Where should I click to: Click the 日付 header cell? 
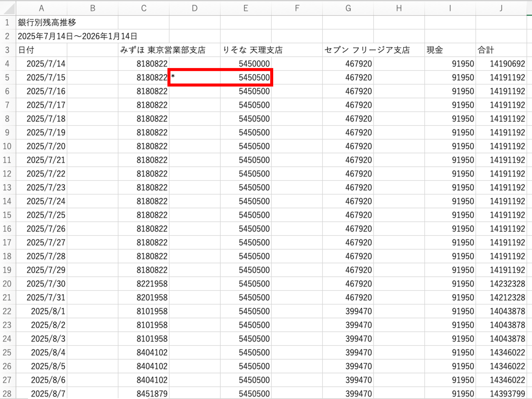click(x=26, y=50)
